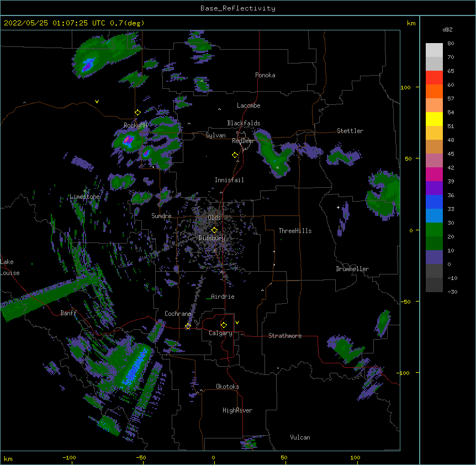Select the Olds label
Image resolution: width=476 pixels, height=465 pixels.
[x=214, y=218]
